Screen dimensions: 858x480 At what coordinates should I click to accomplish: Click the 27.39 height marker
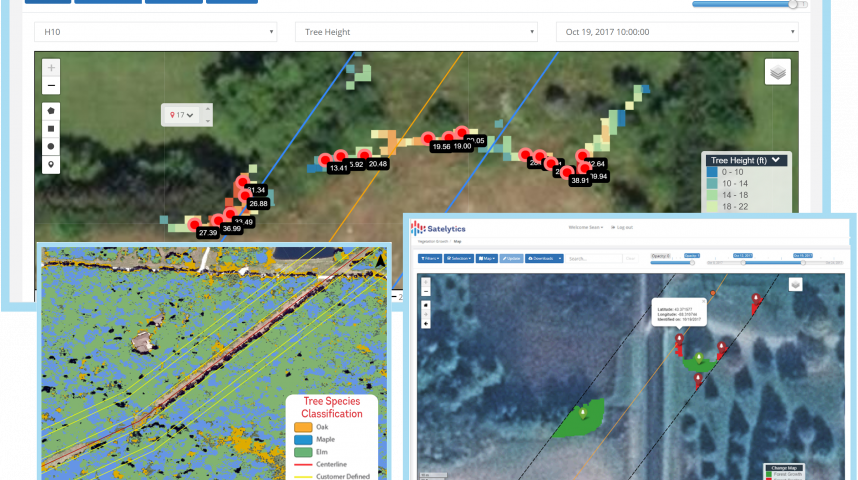click(194, 224)
